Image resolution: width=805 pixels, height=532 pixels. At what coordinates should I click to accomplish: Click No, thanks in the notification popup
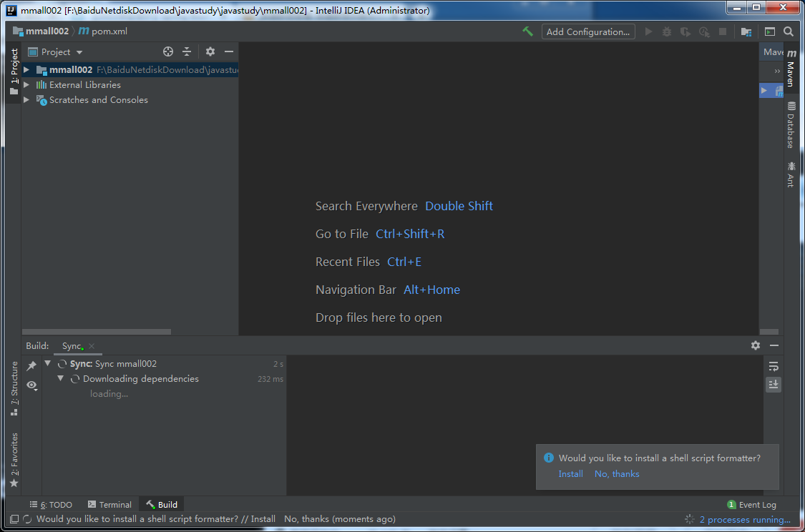click(617, 474)
